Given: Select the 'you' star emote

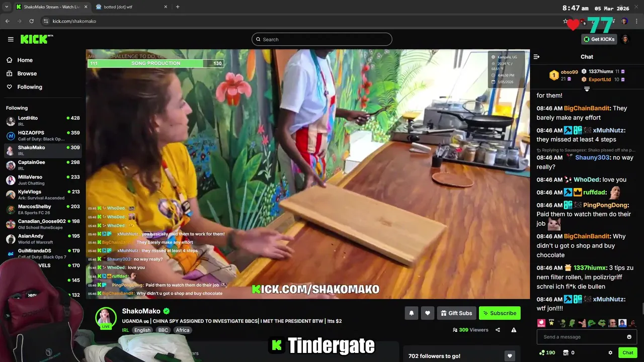Looking at the screenshot, I should [551, 323].
